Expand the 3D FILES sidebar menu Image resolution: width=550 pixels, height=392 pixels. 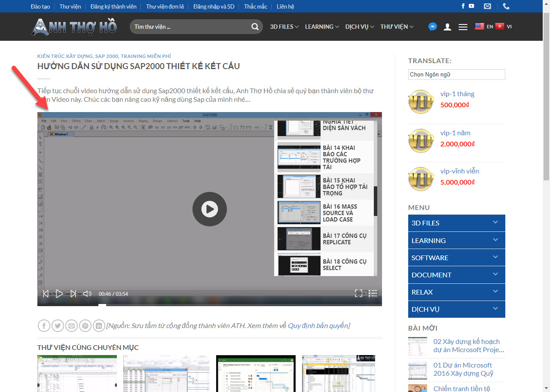[x=495, y=223]
